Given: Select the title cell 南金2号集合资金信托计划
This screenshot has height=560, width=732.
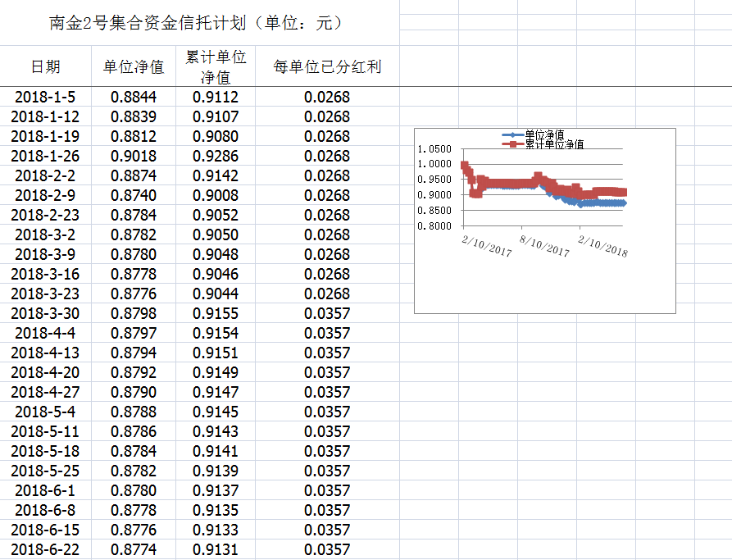Looking at the screenshot, I should tap(197, 23).
